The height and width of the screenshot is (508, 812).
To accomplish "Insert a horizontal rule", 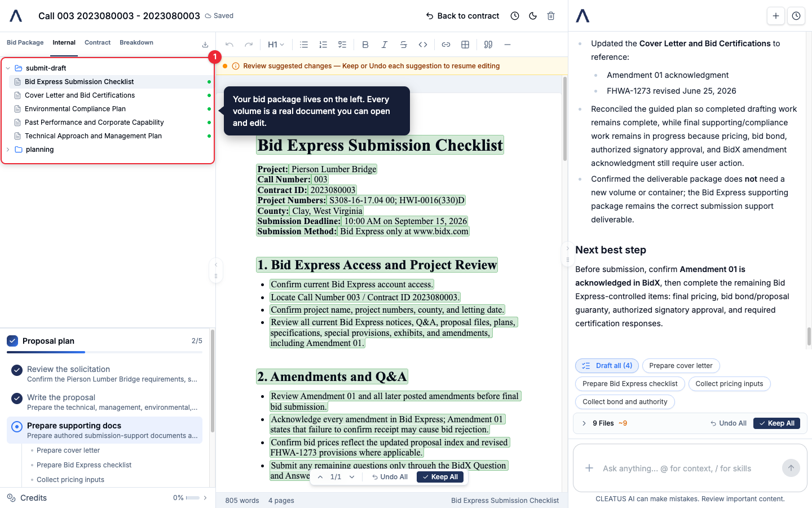I will point(507,45).
